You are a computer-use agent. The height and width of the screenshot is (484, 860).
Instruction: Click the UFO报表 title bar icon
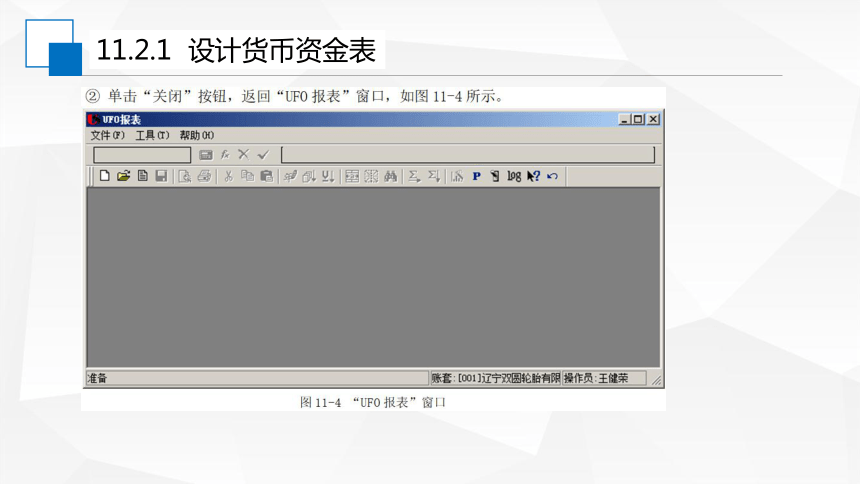pos(94,119)
